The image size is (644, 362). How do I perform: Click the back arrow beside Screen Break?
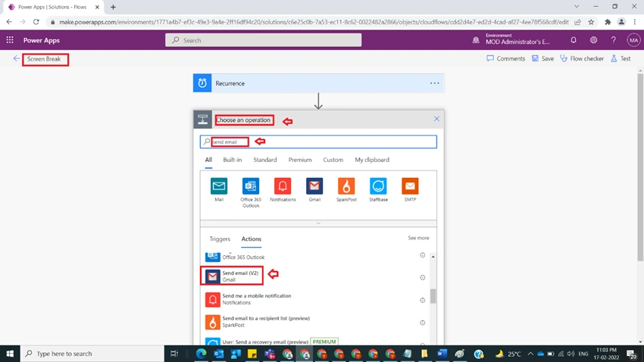[17, 58]
